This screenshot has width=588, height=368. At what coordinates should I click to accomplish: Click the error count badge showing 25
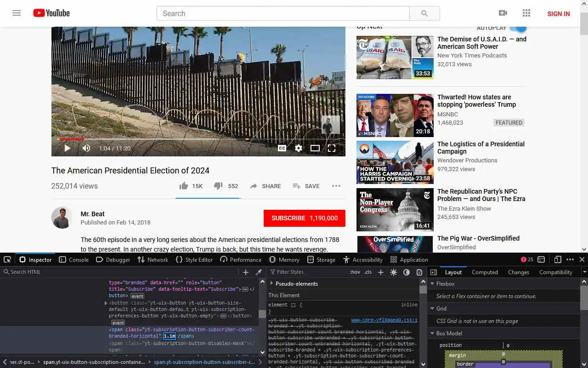point(527,259)
